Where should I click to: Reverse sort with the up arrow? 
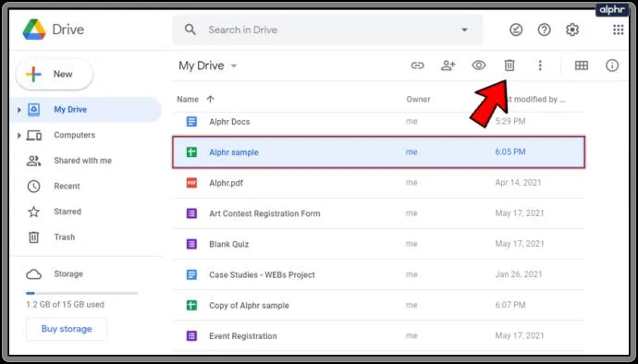(x=211, y=99)
